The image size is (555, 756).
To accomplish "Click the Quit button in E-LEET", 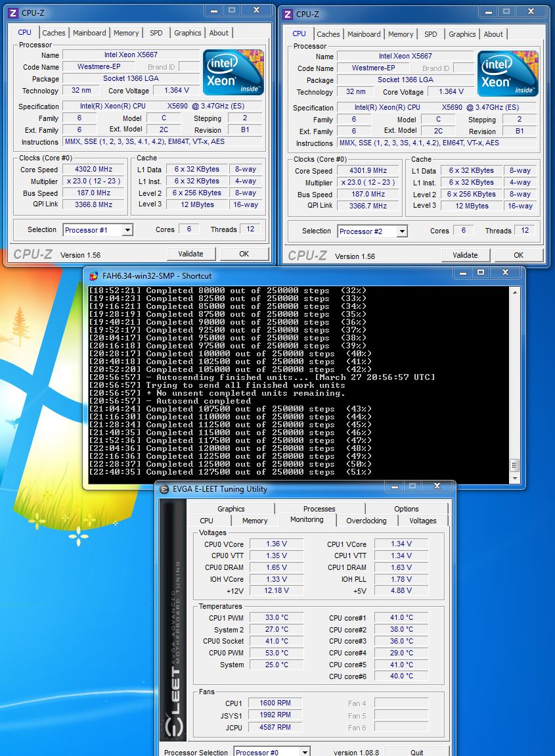I will [416, 751].
